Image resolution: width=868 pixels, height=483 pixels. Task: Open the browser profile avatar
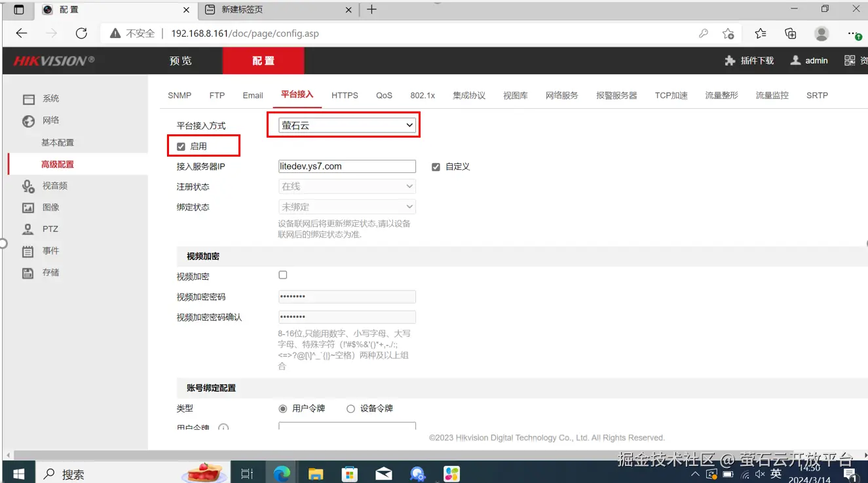[x=821, y=33]
